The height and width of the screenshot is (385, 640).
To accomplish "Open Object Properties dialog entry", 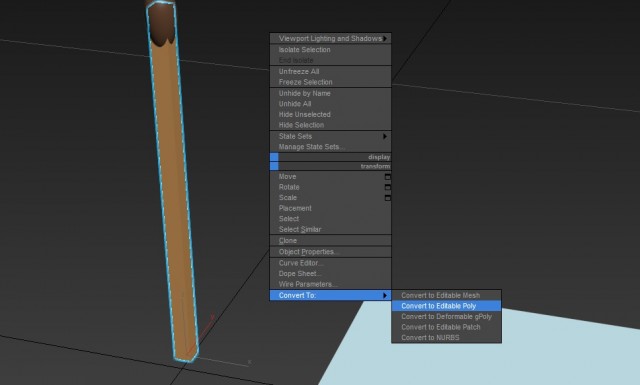I will (330, 252).
